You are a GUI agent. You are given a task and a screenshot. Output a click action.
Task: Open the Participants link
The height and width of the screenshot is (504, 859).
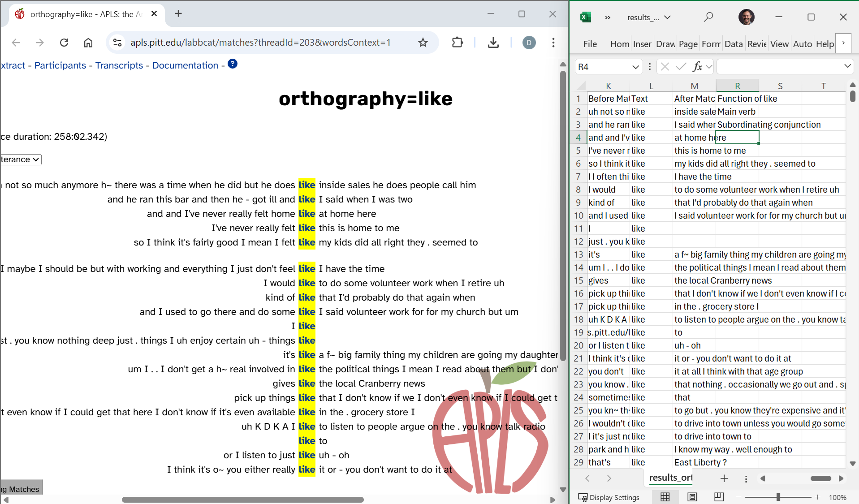(60, 65)
